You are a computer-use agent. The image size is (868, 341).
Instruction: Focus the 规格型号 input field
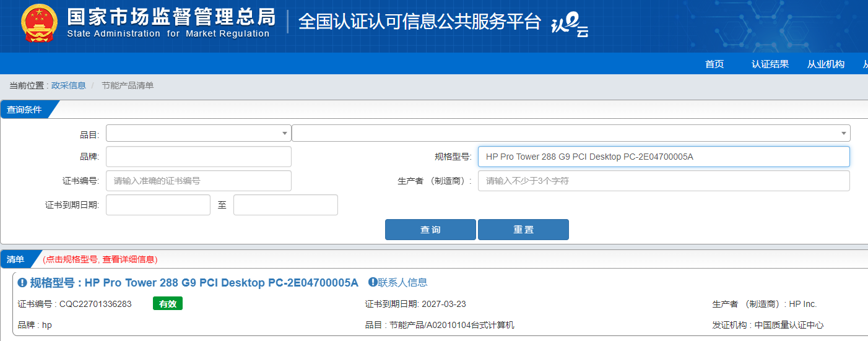[x=664, y=157]
